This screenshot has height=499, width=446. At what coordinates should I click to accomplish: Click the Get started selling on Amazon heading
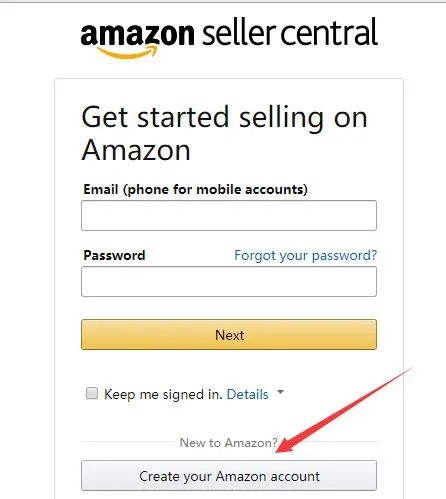coord(224,133)
